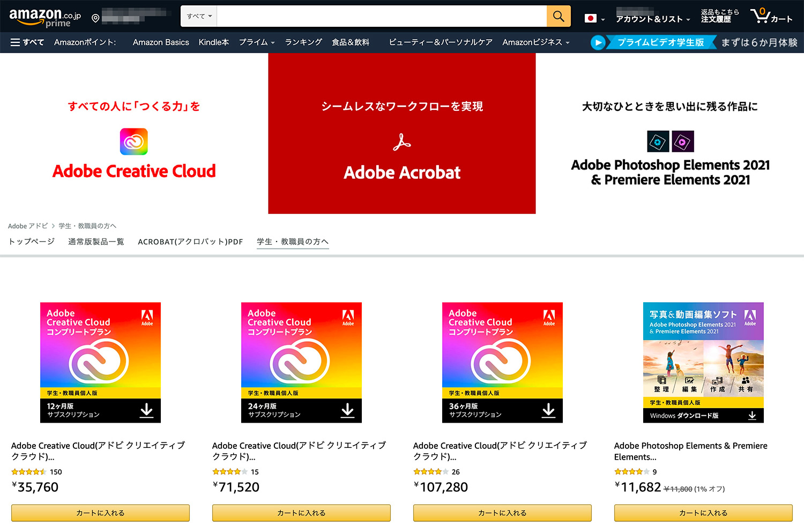Screen dimensions: 804x532
Task: Open the hamburger すべて menu
Action: 27,42
